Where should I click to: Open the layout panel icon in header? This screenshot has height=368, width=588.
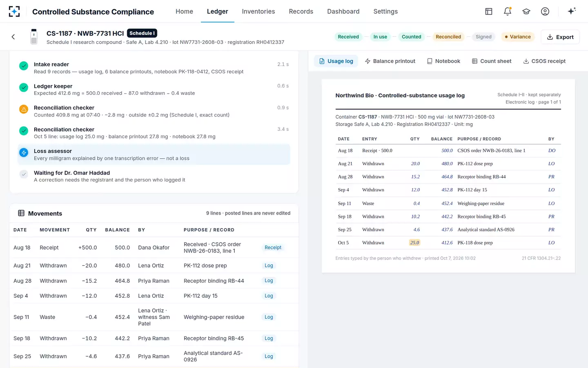[x=488, y=11]
